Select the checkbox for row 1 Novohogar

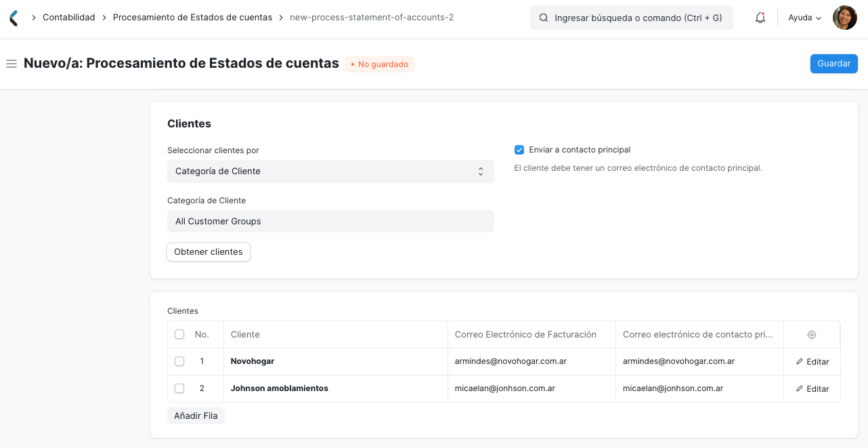[179, 361]
